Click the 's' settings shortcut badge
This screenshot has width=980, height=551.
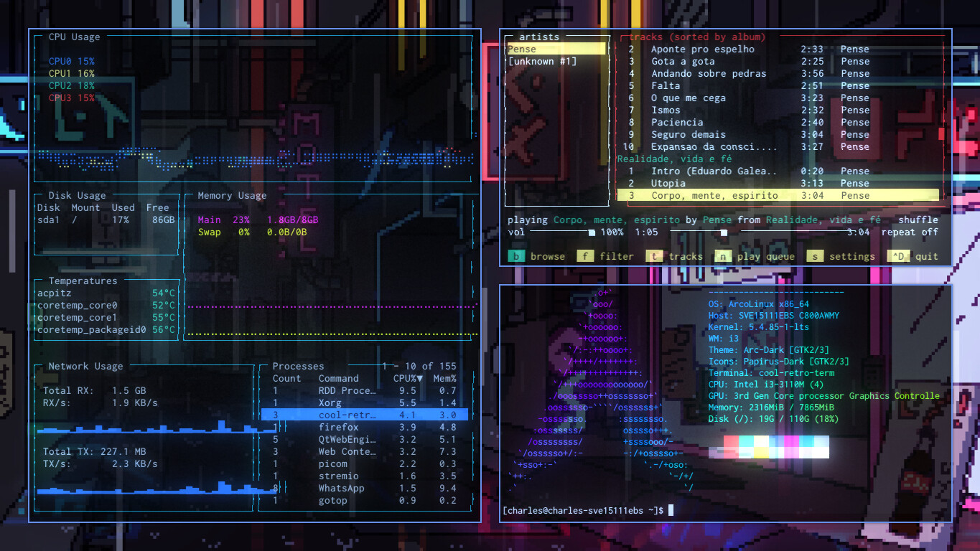tap(815, 256)
